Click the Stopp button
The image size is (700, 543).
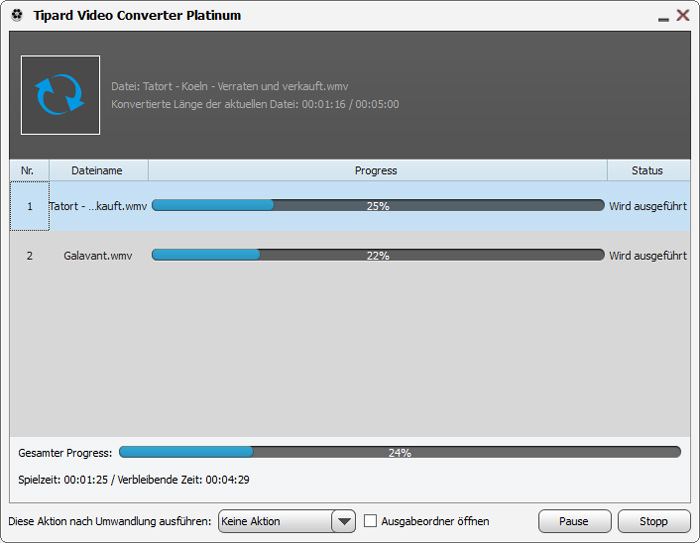tap(654, 521)
